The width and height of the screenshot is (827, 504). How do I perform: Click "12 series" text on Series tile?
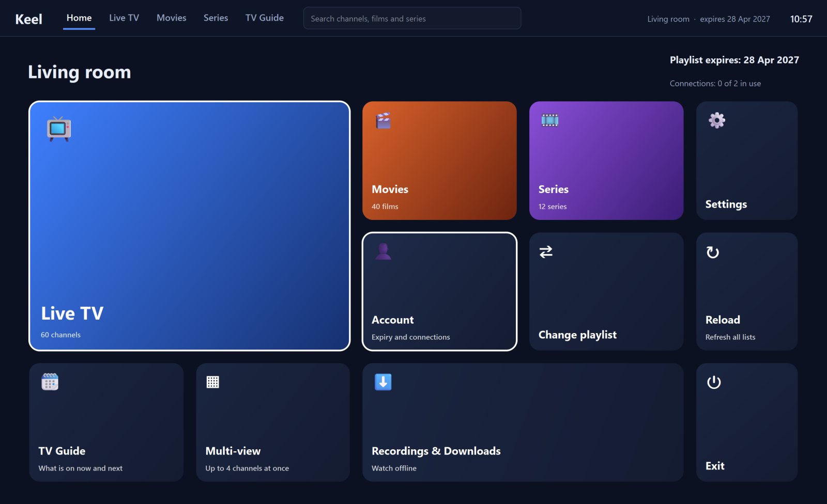[553, 207]
